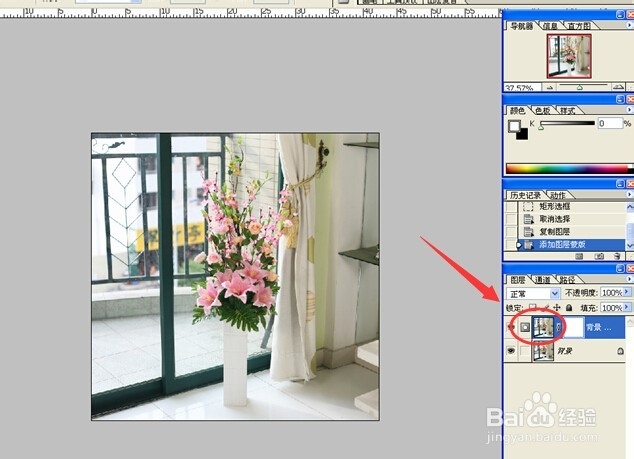This screenshot has width=634, height=459.
Task: Click the 不透明度 100% value field
Action: click(x=612, y=292)
